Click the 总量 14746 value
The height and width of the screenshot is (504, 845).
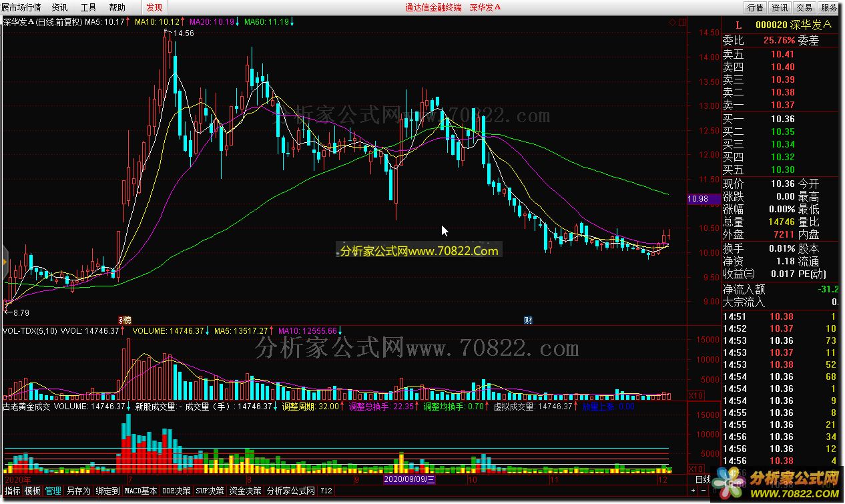(782, 222)
